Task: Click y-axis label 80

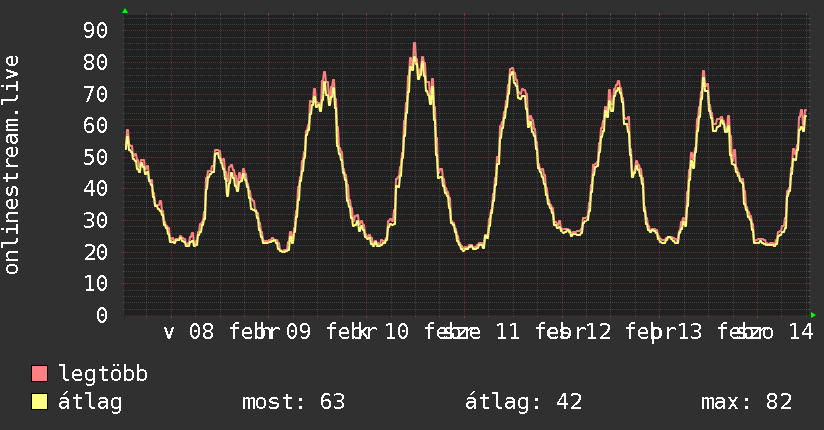Action: pyautogui.click(x=96, y=63)
